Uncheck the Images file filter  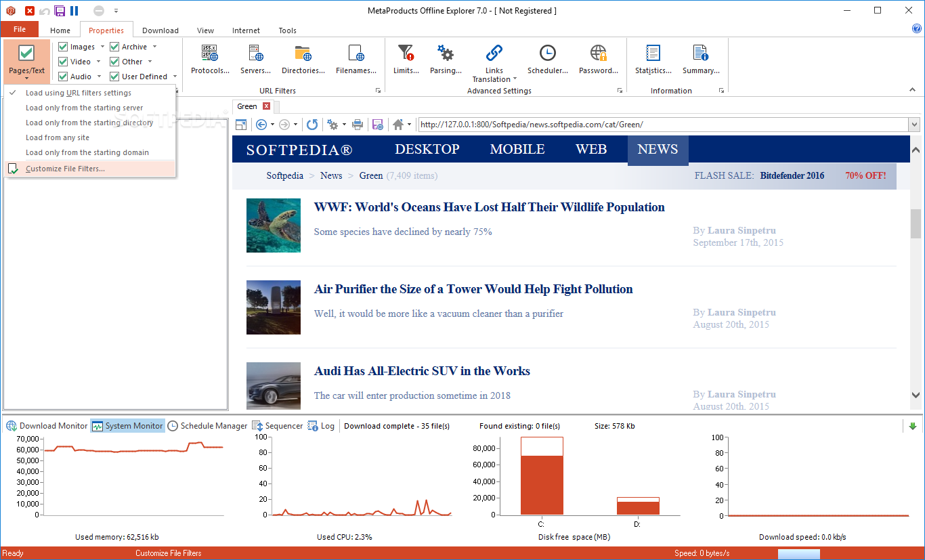click(63, 47)
